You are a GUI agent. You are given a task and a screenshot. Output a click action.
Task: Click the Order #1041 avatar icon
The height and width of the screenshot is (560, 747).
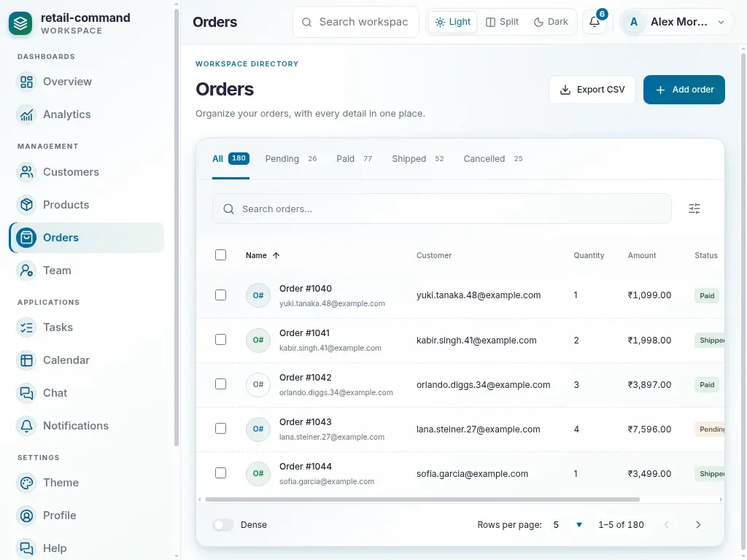pos(258,340)
